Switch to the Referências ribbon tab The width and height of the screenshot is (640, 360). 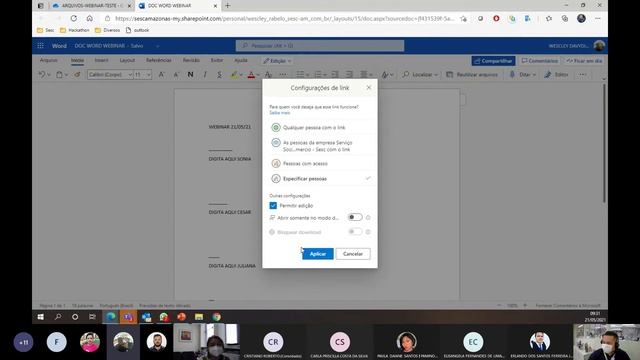click(x=159, y=60)
